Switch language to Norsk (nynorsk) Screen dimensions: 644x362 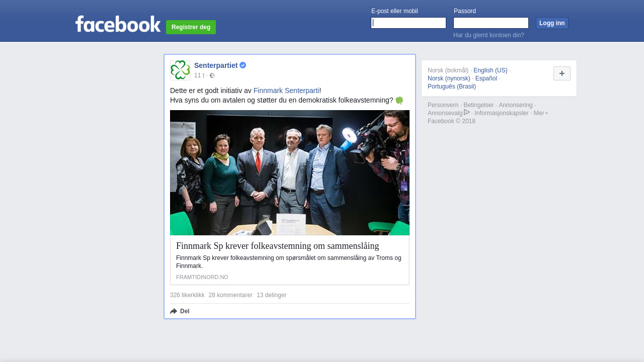point(449,78)
